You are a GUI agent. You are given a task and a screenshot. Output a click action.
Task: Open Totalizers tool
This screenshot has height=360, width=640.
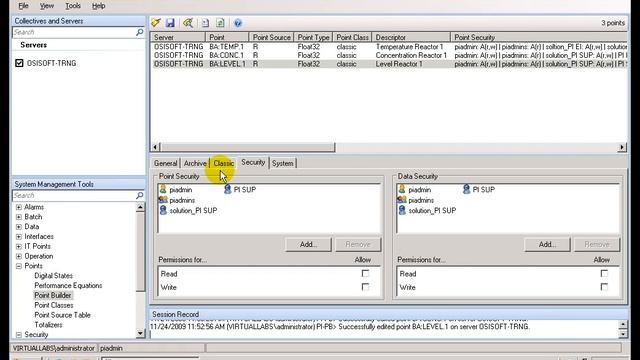coord(48,324)
